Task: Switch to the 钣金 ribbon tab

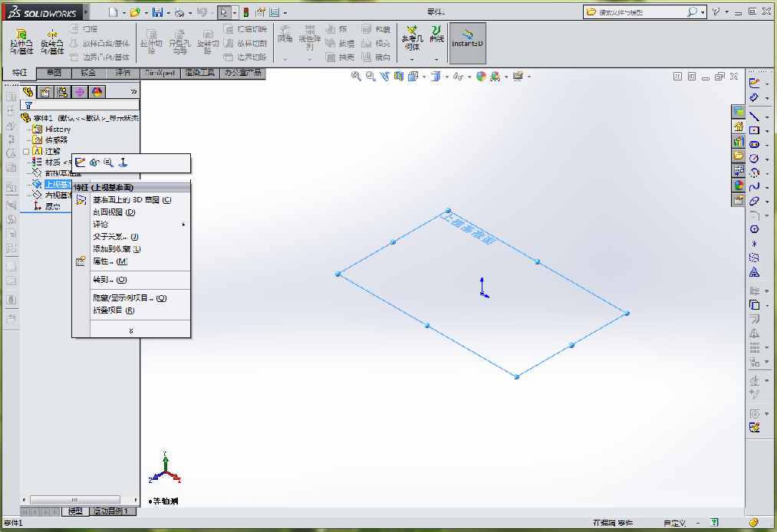Action: click(x=88, y=73)
